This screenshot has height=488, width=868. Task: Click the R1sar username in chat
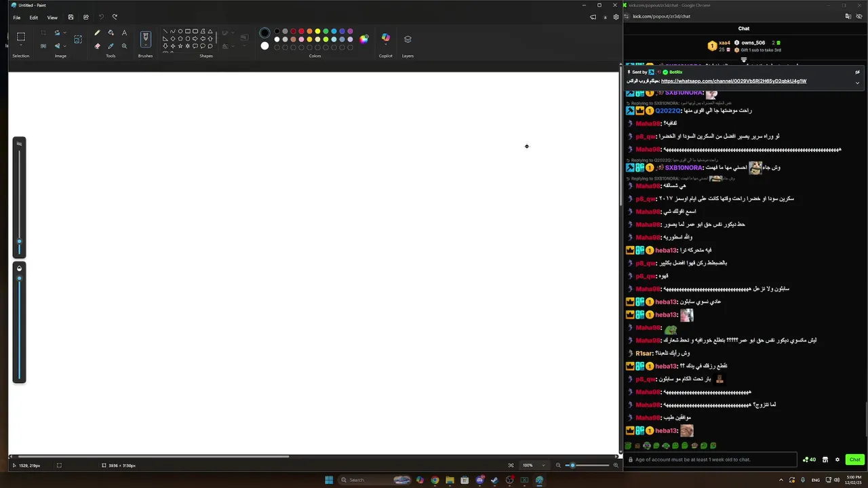click(644, 353)
